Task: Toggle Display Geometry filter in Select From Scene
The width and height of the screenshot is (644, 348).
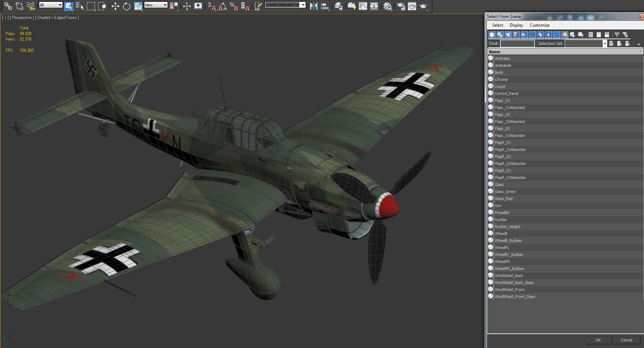Action: 492,35
